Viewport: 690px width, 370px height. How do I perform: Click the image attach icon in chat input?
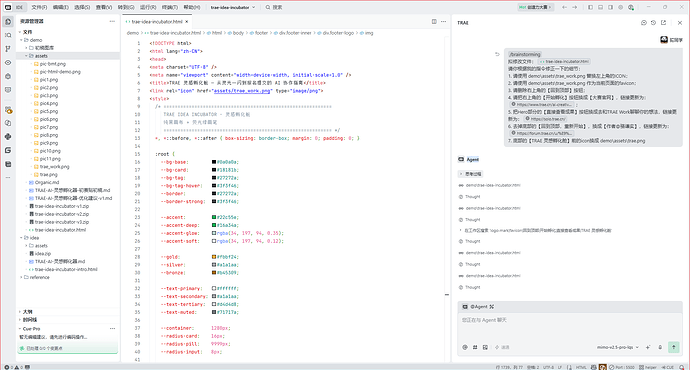tap(485, 347)
